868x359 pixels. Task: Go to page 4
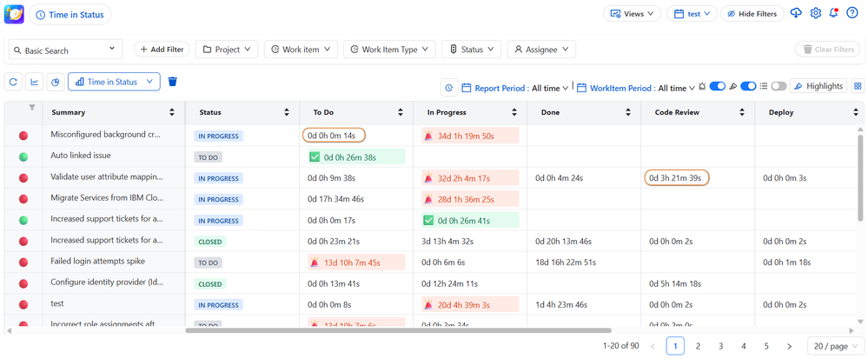744,346
